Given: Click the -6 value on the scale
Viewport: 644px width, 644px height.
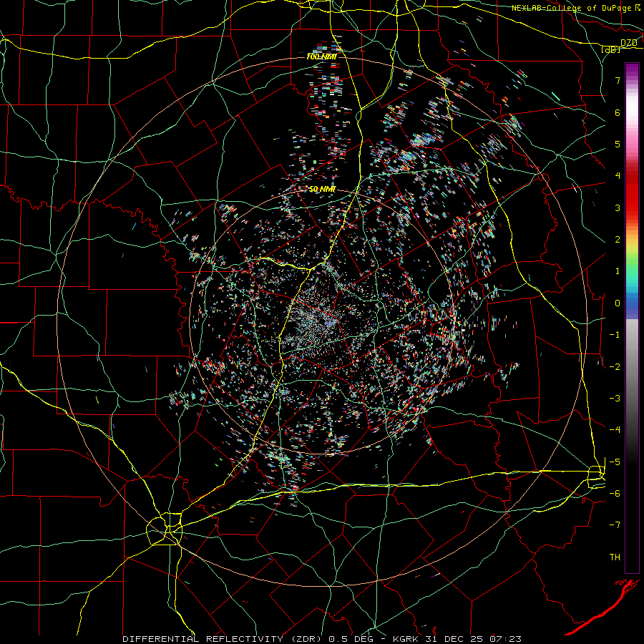Looking at the screenshot, I should point(615,494).
